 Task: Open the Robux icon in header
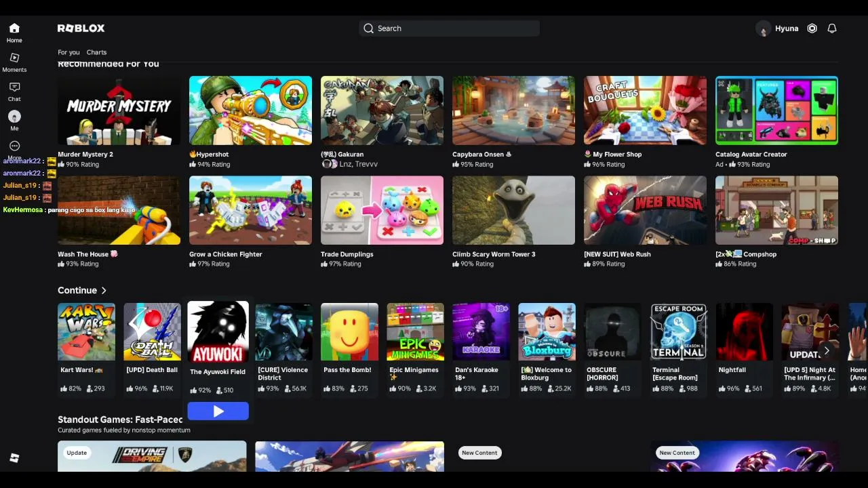pyautogui.click(x=812, y=28)
